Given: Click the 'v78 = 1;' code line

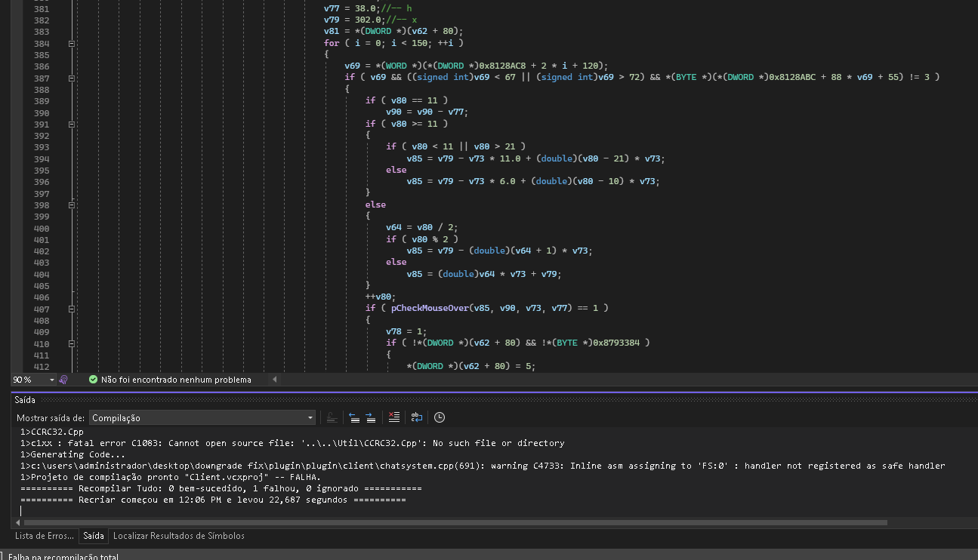Looking at the screenshot, I should [406, 331].
